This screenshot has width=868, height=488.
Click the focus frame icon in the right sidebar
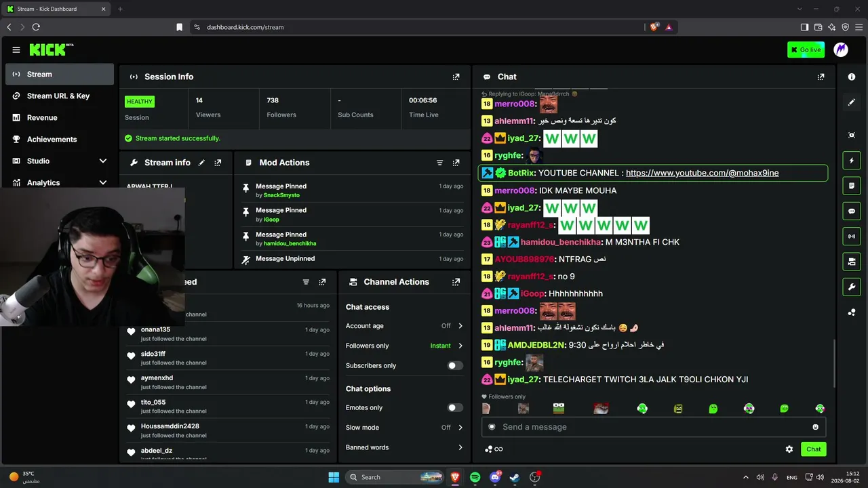pyautogui.click(x=852, y=135)
